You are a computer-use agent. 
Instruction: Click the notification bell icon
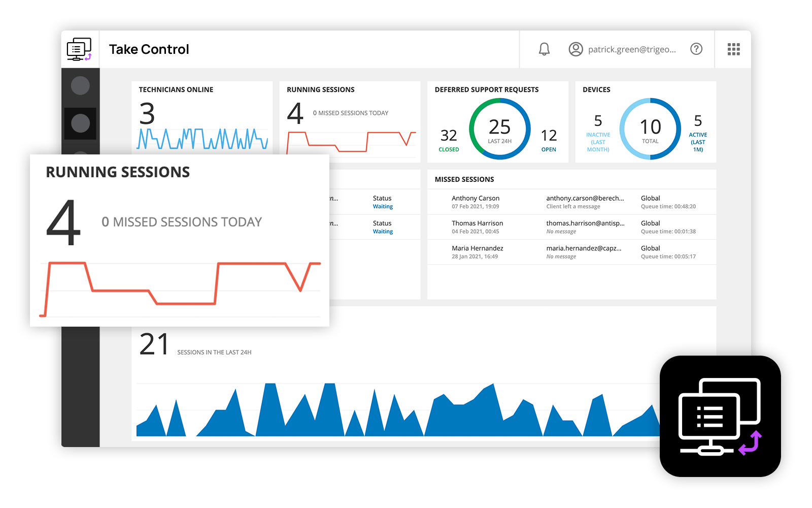(x=544, y=49)
